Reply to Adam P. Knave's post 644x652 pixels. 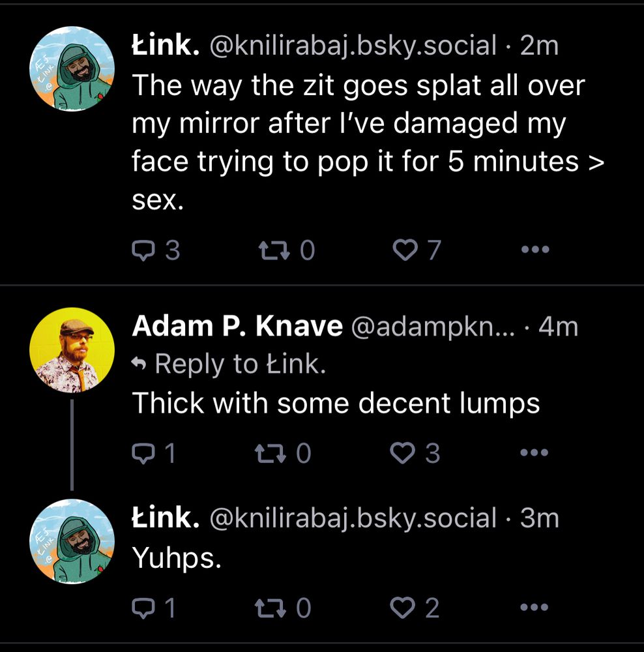(143, 454)
